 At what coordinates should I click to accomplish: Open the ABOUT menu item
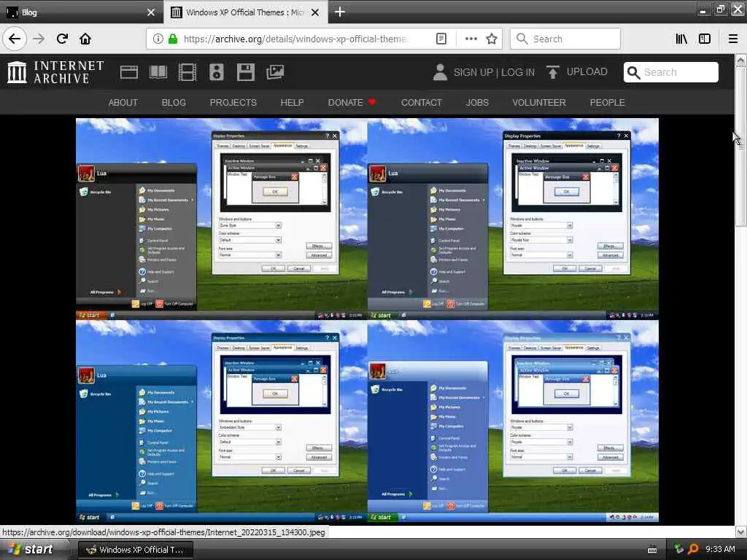click(123, 102)
